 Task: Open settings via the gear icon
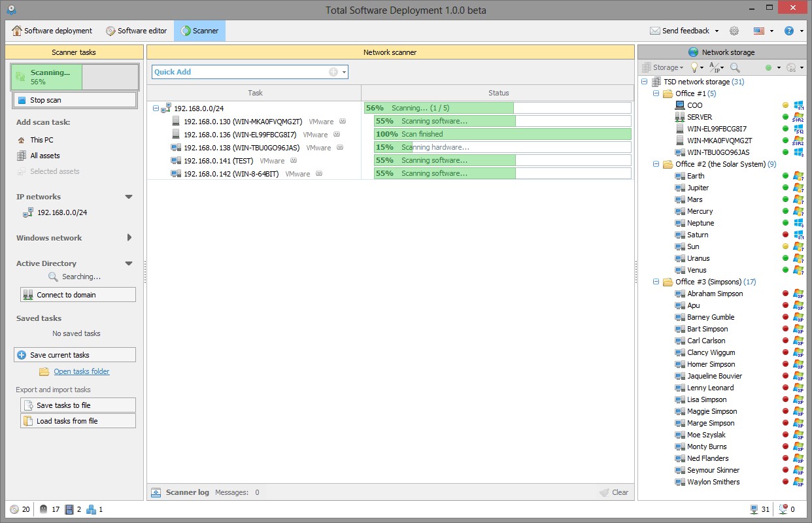[734, 31]
